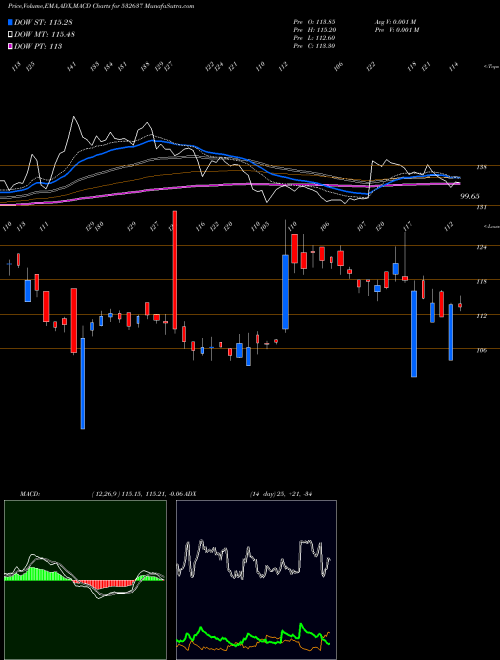Viewport: 500px width, 660px height.
Task: Click the 'Pre C: 113.30' close value
Action: (x=314, y=46)
